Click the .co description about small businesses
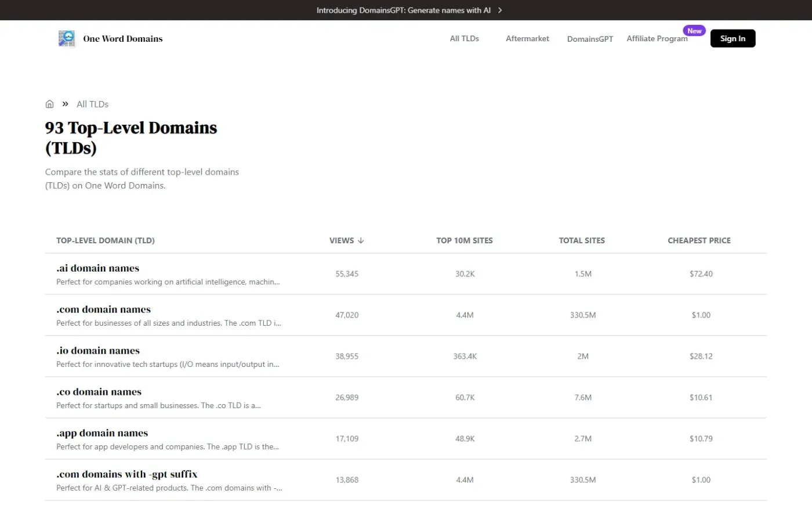Screen dimensions: 812x508 [158, 406]
